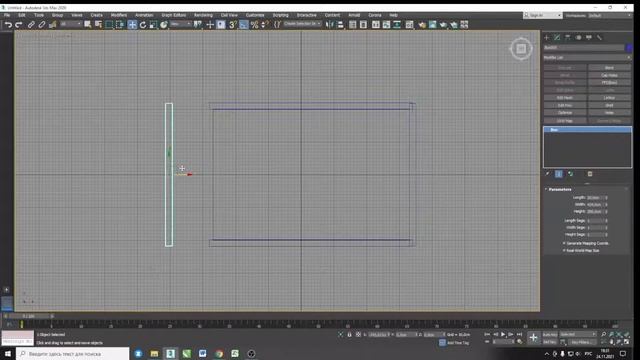The image size is (640, 360).
Task: Click the Bind to Space Warp icon
Action: click(52, 25)
